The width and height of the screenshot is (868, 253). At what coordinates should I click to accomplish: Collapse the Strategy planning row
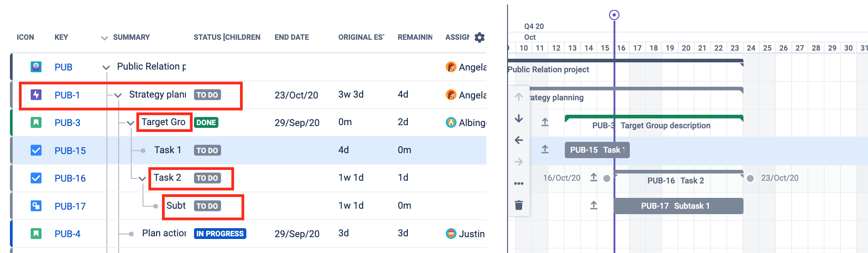click(118, 95)
